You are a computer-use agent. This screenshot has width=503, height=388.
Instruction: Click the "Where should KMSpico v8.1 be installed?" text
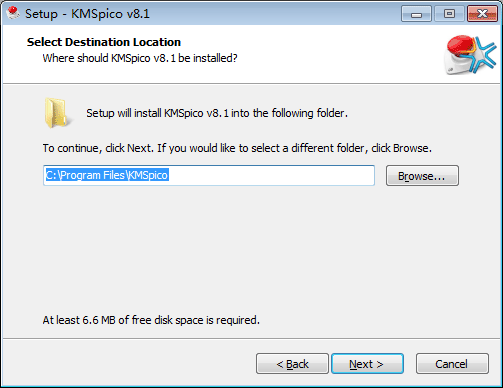(140, 58)
